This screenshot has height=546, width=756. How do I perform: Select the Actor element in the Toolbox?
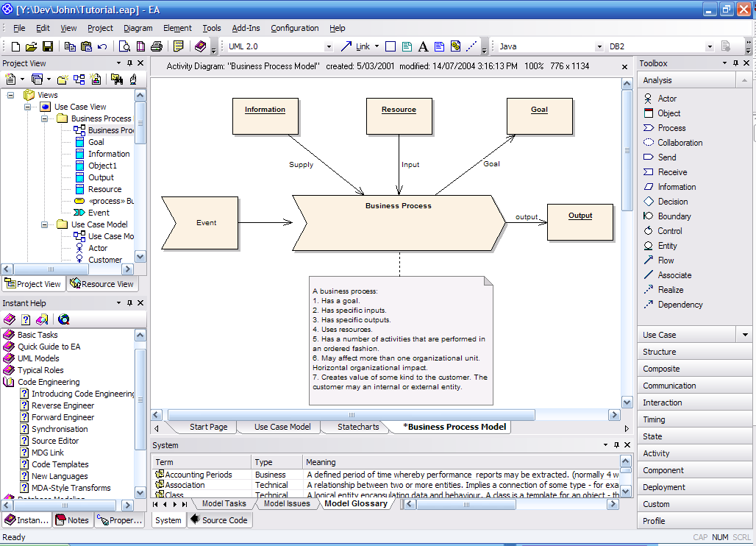pos(664,98)
